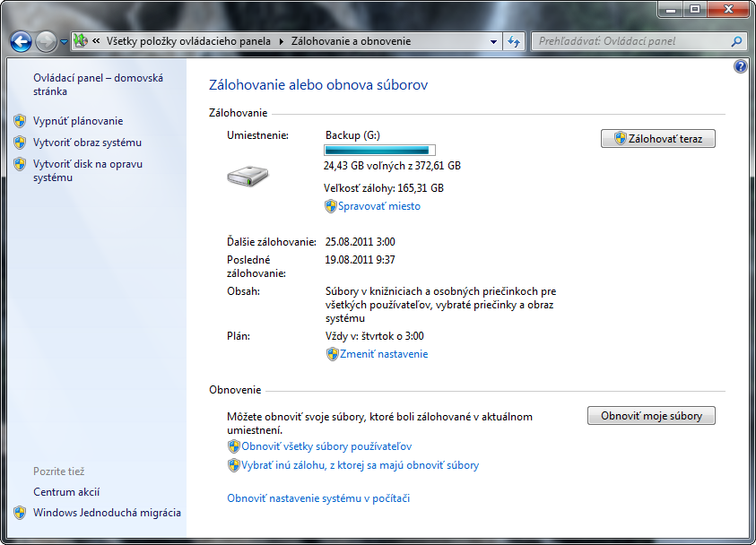Select breadcrumb Zálohovanie a obnovenie
This screenshot has width=756, height=545.
[351, 41]
